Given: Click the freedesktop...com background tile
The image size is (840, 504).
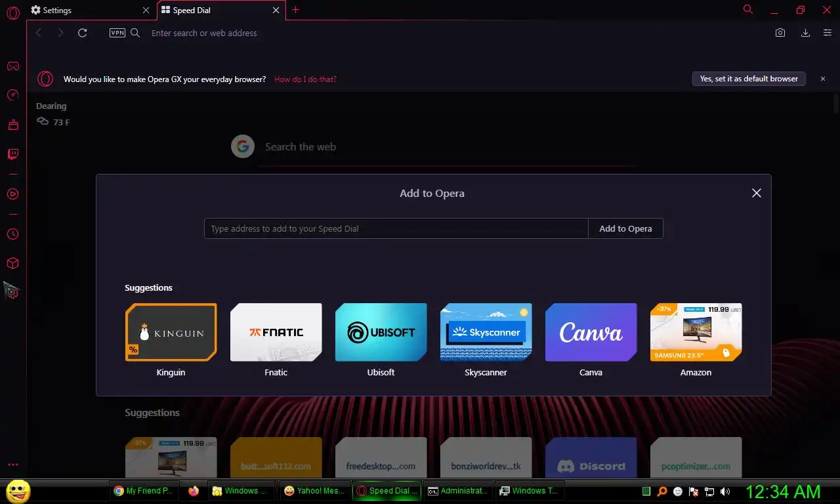Looking at the screenshot, I should 381,457.
